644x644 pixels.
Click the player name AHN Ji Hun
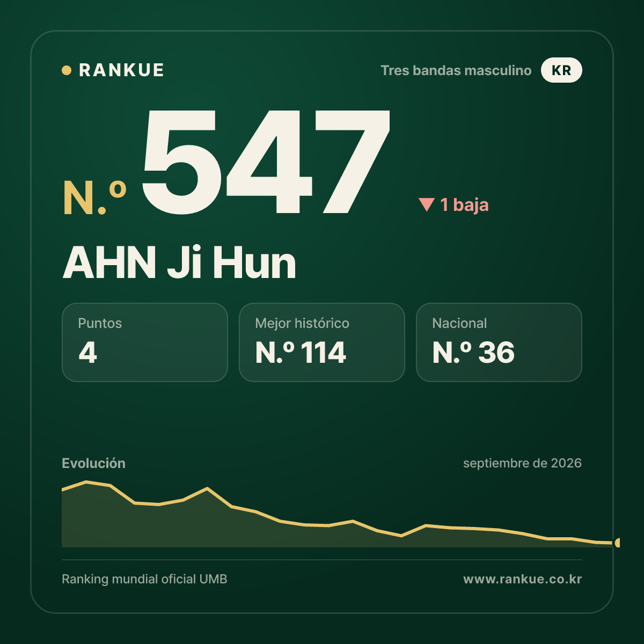pos(179,263)
